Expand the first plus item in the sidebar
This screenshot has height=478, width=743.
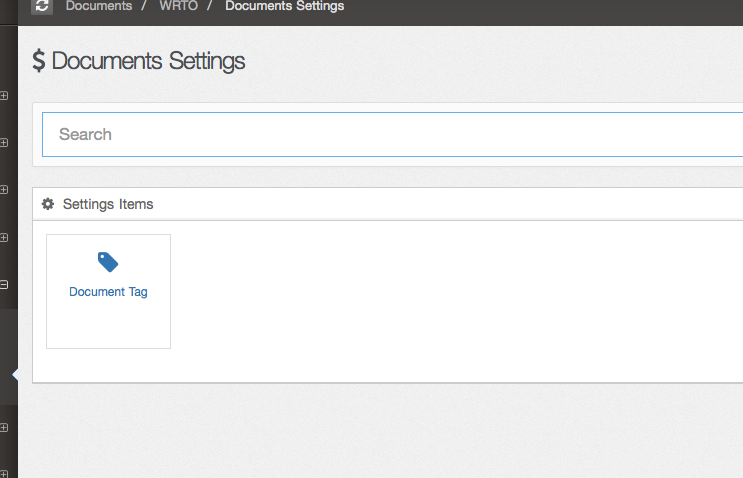tap(4, 96)
